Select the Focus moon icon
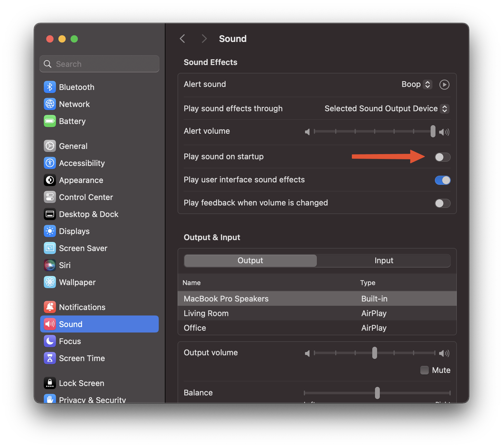Viewport: 503px width, 448px height. [50, 341]
